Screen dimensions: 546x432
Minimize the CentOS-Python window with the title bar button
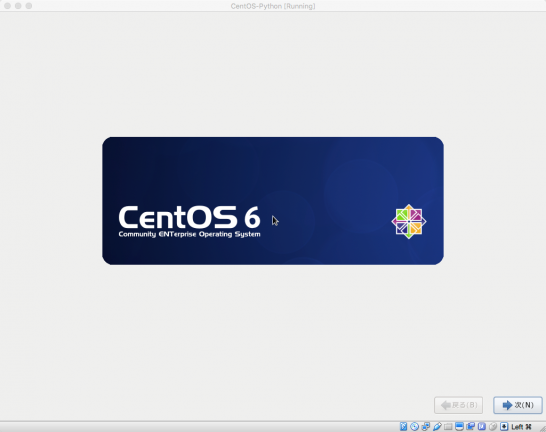click(x=18, y=6)
